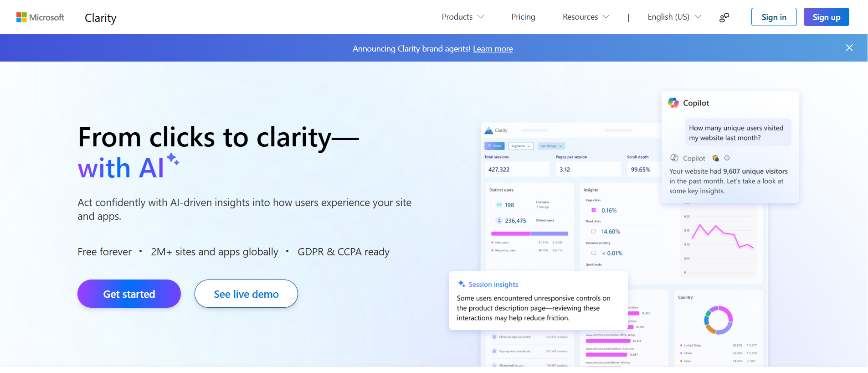The height and width of the screenshot is (373, 868).
Task: Click the Copilot response icon
Action: tap(674, 158)
